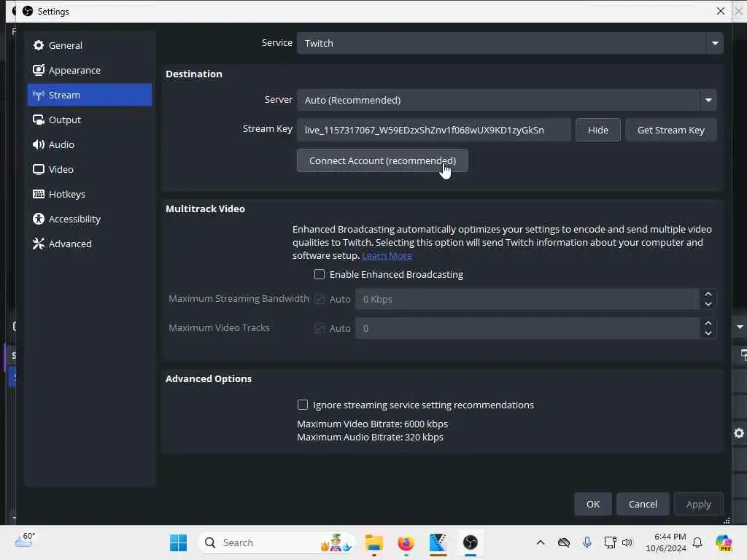This screenshot has width=747, height=560.
Task: Open File Explorer from the taskbar
Action: pyautogui.click(x=374, y=542)
